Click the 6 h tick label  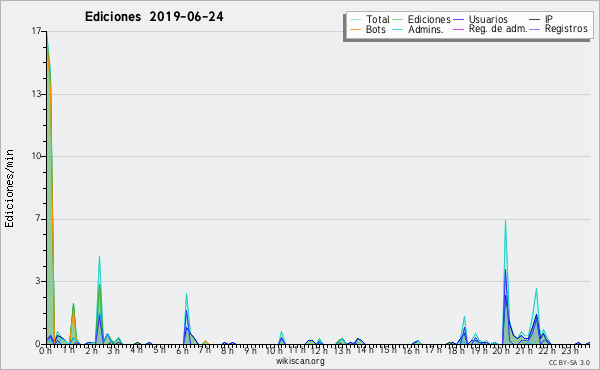tap(183, 350)
